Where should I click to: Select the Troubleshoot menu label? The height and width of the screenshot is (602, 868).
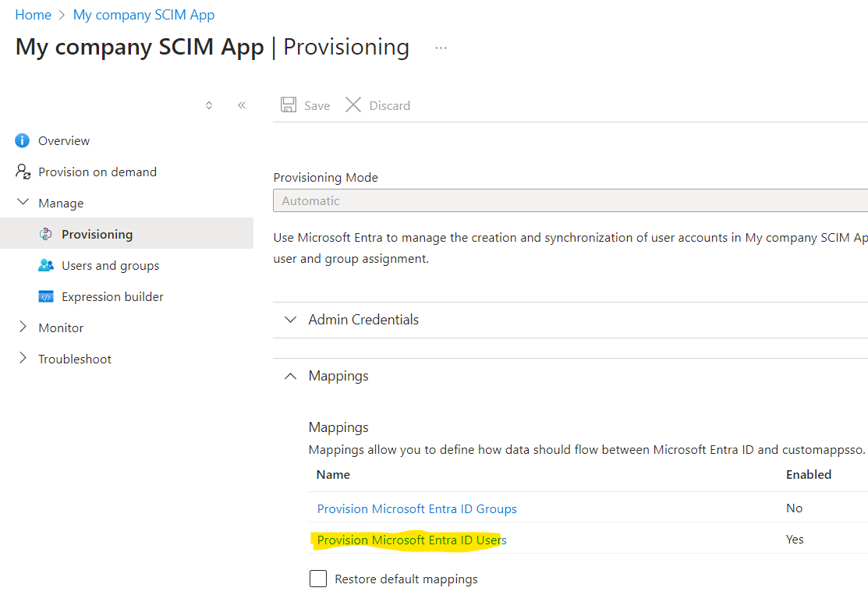75,359
